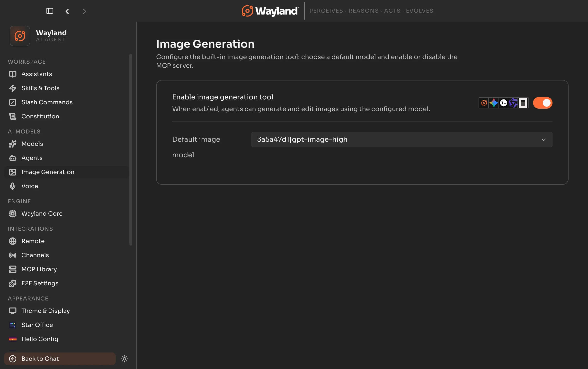
Task: Click the "Image Generation" page heading
Action: (x=205, y=44)
